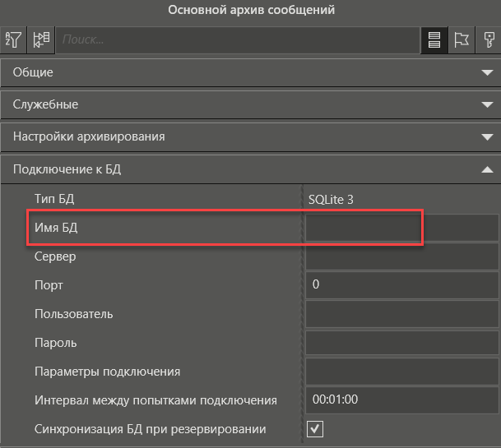Screen dimensions: 501x448
Task: Select the Пользователь property label
Action: [x=74, y=314]
